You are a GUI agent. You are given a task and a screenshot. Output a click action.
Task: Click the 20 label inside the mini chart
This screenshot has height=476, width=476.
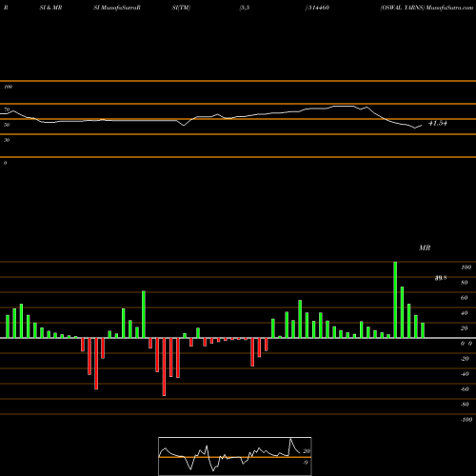pyautogui.click(x=307, y=451)
